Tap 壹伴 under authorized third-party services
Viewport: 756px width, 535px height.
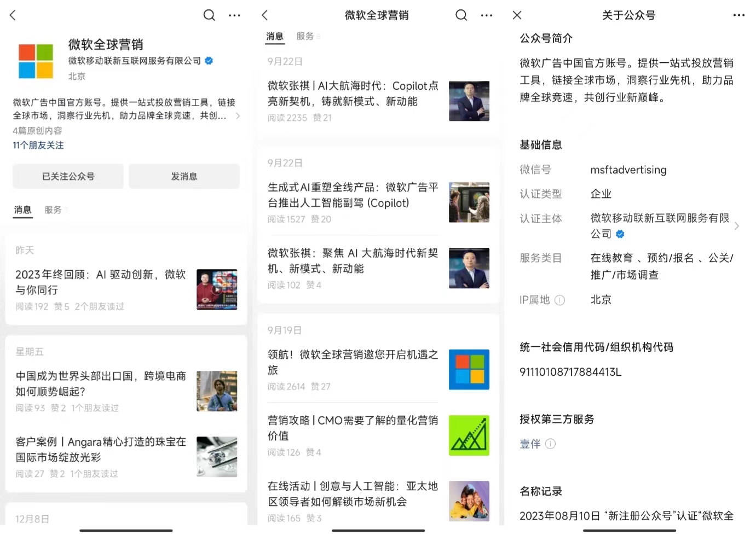click(529, 444)
